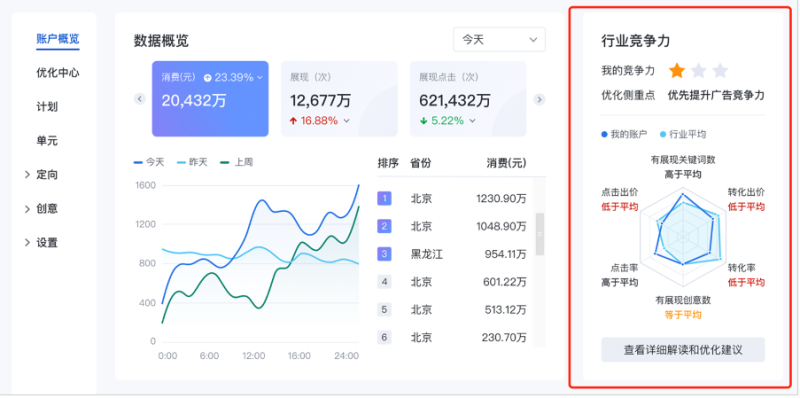Click rank badge 5 in province table
The height and width of the screenshot is (398, 800).
point(384,309)
